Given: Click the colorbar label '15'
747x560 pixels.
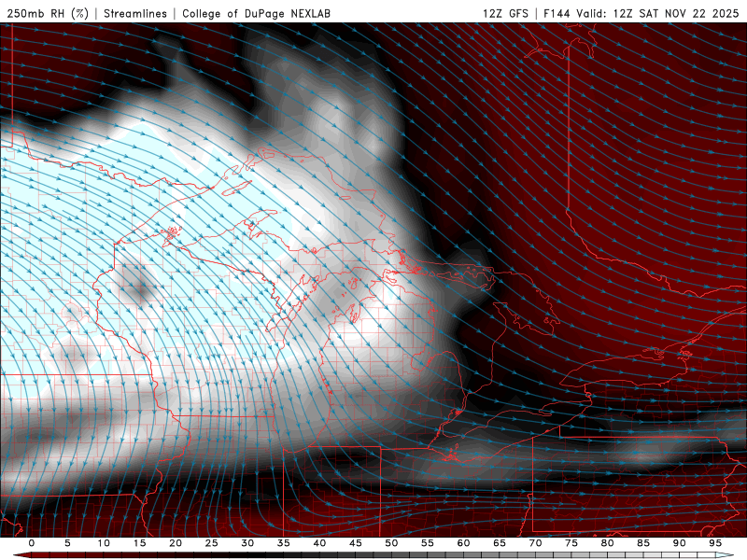Looking at the screenshot, I should click(139, 543).
